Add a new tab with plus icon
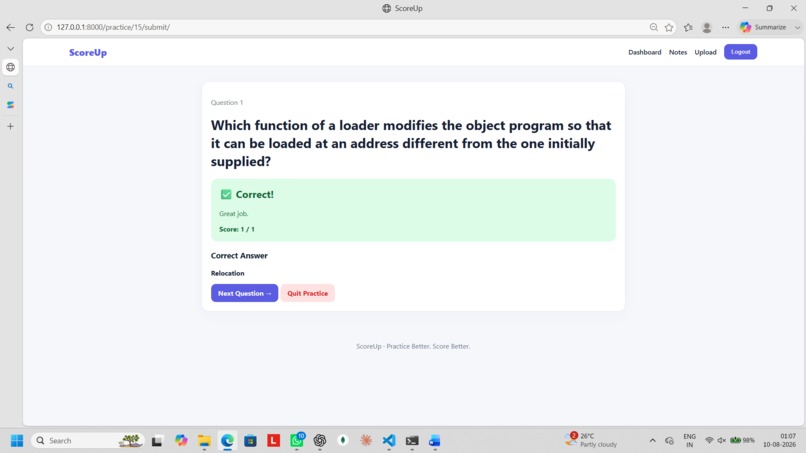Screen dimensions: 806x453 [x=10, y=126]
